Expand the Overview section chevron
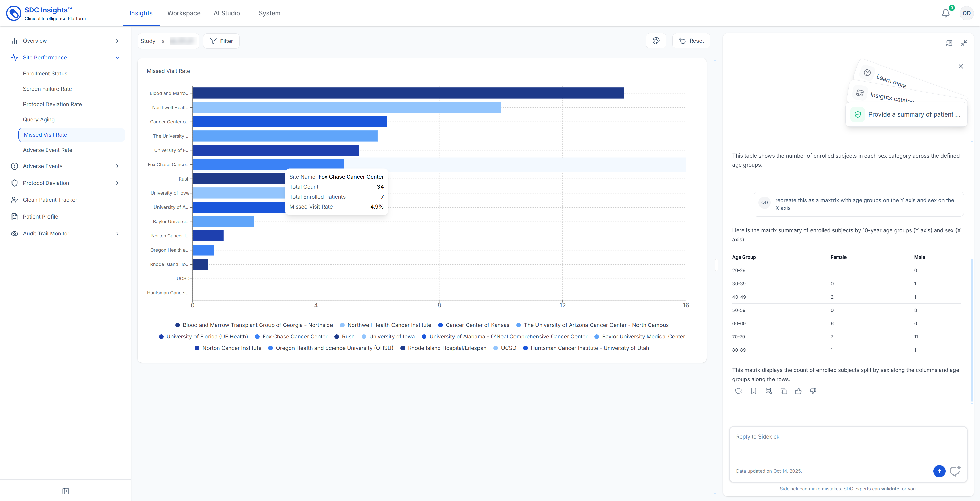Viewport: 980px width, 501px height. pos(117,41)
